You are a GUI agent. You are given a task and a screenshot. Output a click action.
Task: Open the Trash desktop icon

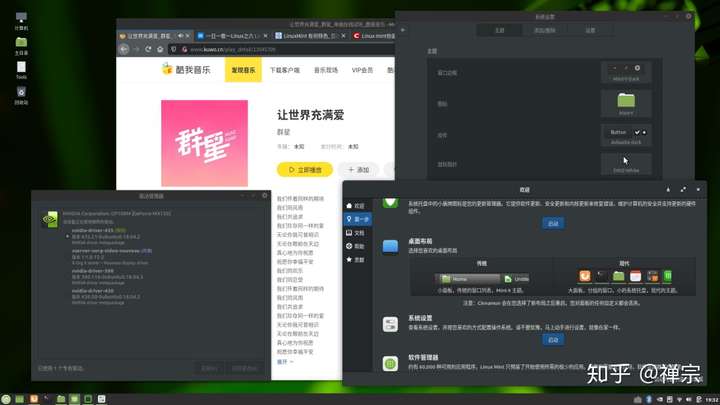pos(21,95)
